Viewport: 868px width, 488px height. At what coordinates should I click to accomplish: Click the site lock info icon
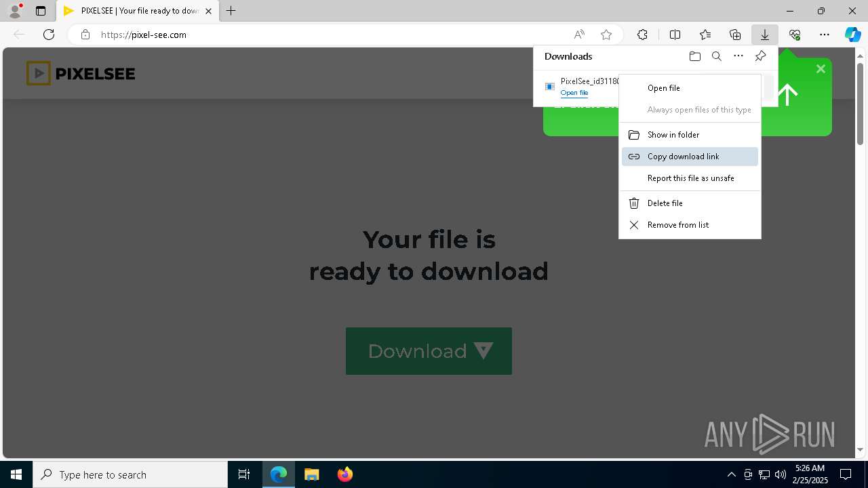[x=85, y=35]
